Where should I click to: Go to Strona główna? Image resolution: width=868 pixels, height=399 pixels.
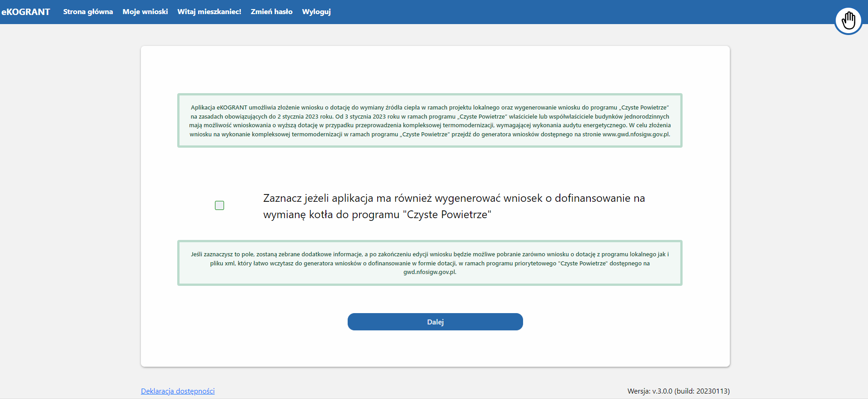tap(88, 12)
